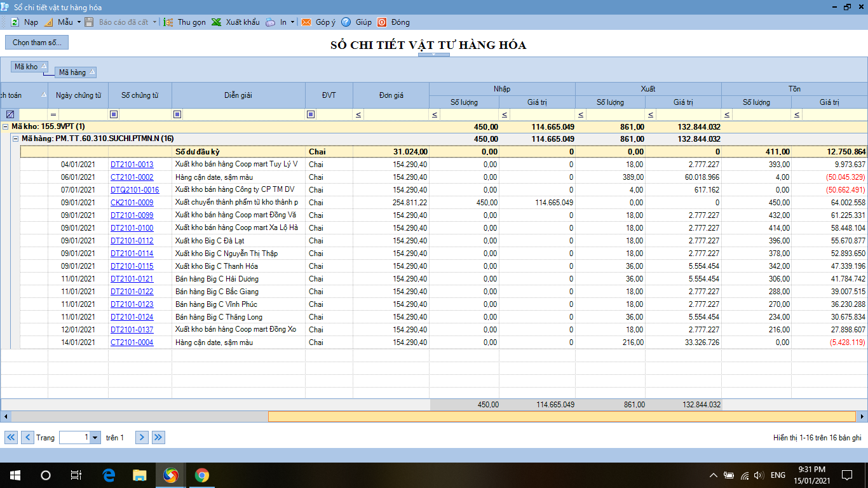The width and height of the screenshot is (868, 488).
Task: Open voucher link DT2101-0121
Action: pyautogui.click(x=132, y=279)
